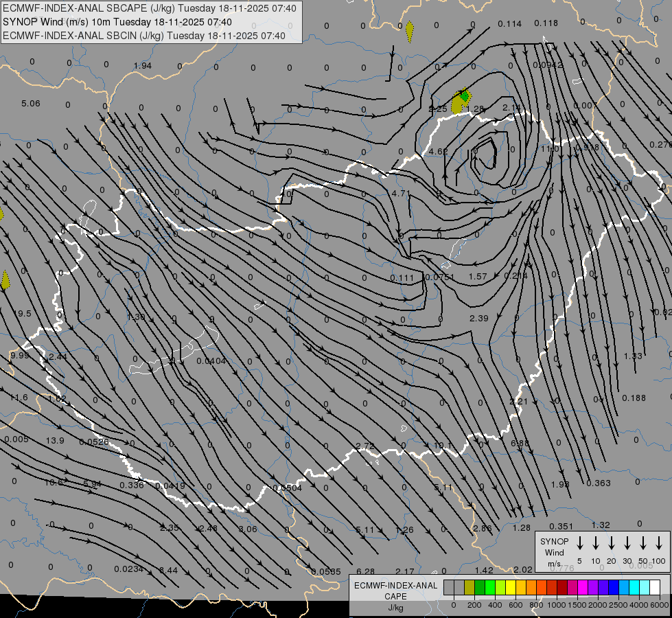Viewport: 672px width, 618px height.
Task: Click the 600 tick label on CAPE scale
Action: pos(515,605)
